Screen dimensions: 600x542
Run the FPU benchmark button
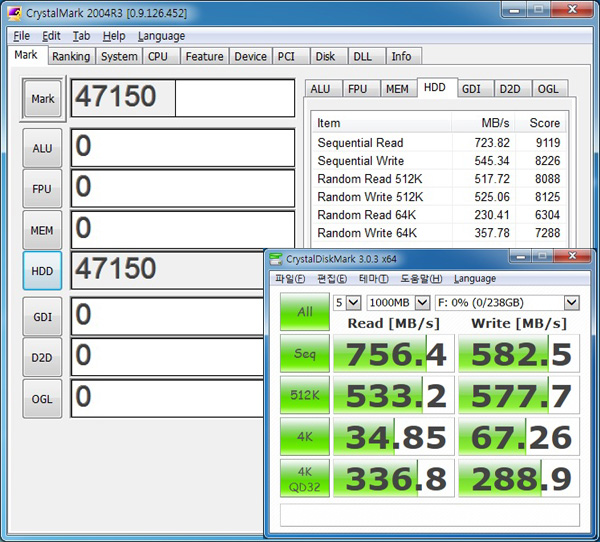click(x=42, y=189)
